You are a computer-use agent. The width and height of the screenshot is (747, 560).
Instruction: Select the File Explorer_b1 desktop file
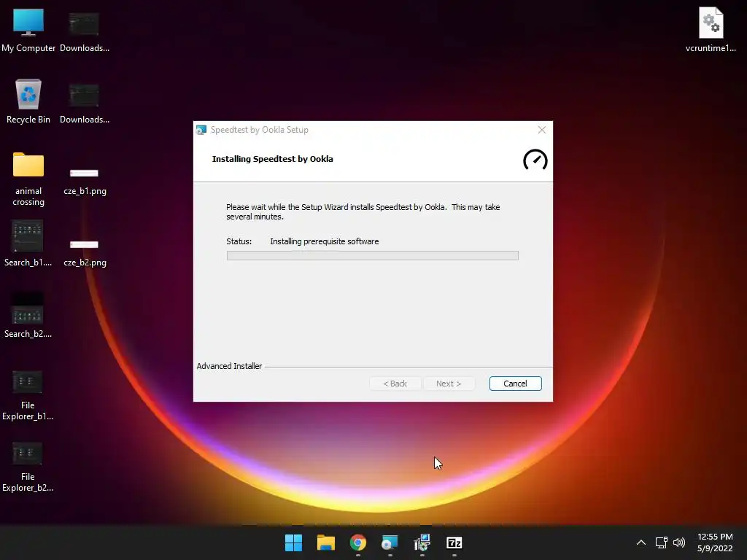coord(28,396)
